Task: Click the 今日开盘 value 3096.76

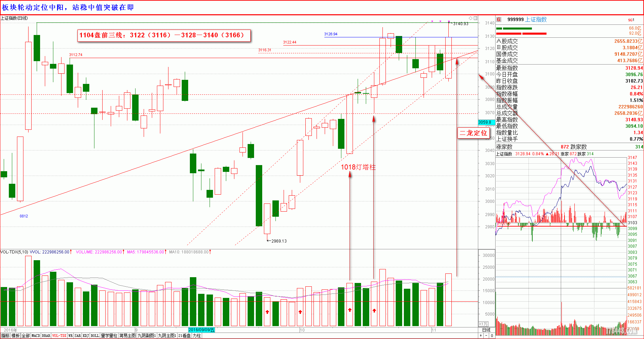Action: [634, 74]
